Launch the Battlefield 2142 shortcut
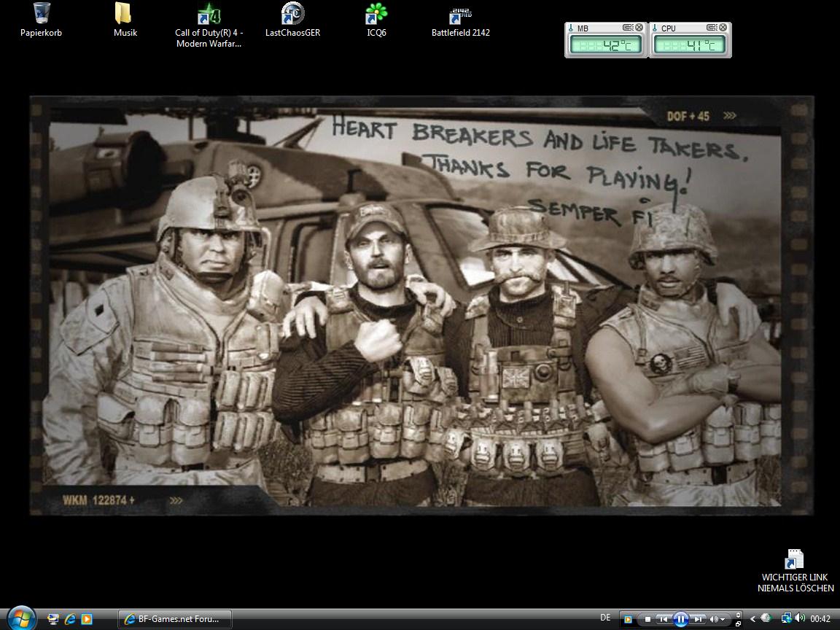This screenshot has width=840, height=630. click(461, 20)
